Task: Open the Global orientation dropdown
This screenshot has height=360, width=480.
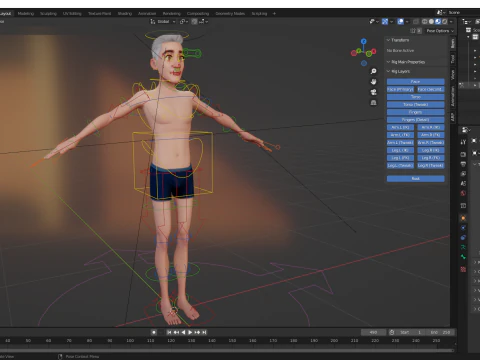Action: pos(166,21)
